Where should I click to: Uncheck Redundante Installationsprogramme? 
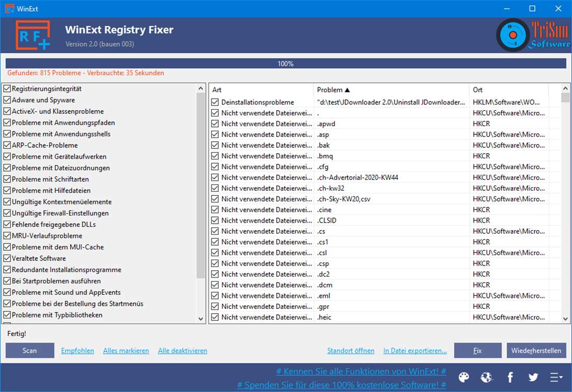pos(7,269)
